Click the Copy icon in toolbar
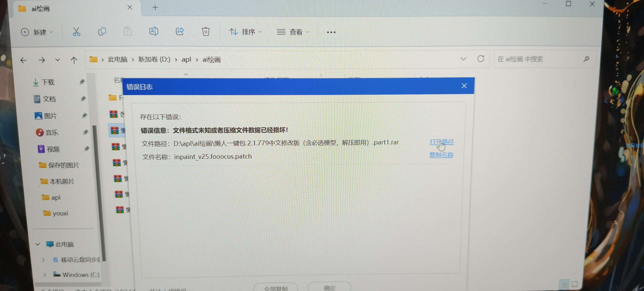This screenshot has height=291, width=644. [x=102, y=32]
